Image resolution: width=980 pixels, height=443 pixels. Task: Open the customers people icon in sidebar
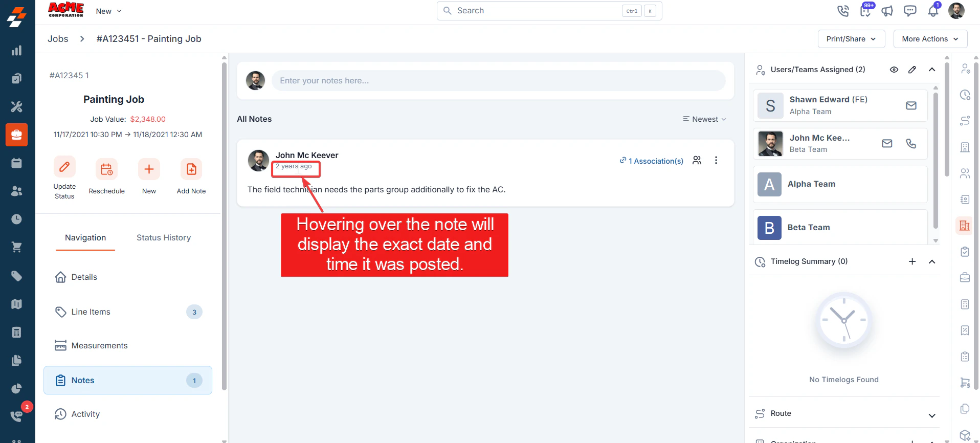[16, 191]
